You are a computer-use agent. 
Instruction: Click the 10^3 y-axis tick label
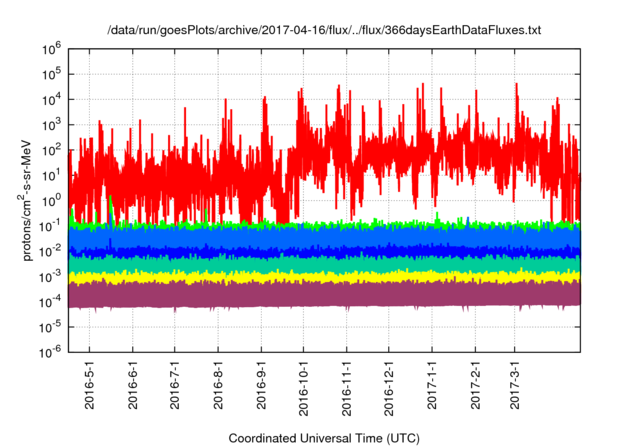(52, 124)
